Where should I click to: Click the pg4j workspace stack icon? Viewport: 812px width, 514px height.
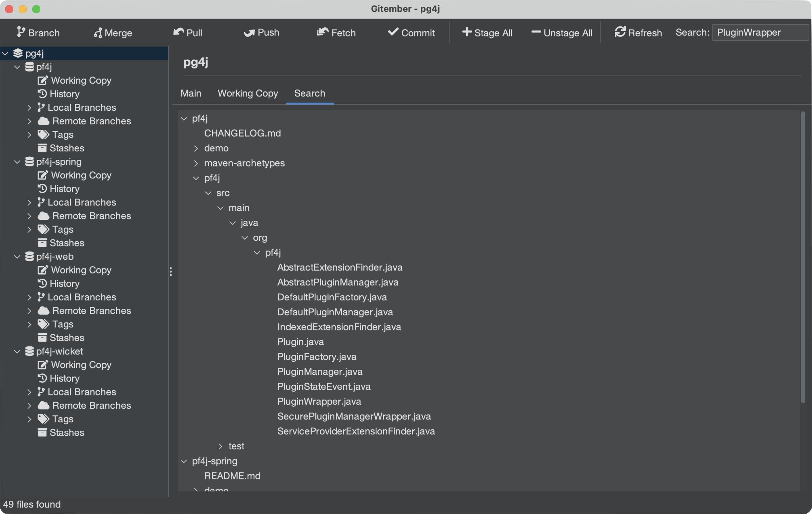tap(18, 53)
